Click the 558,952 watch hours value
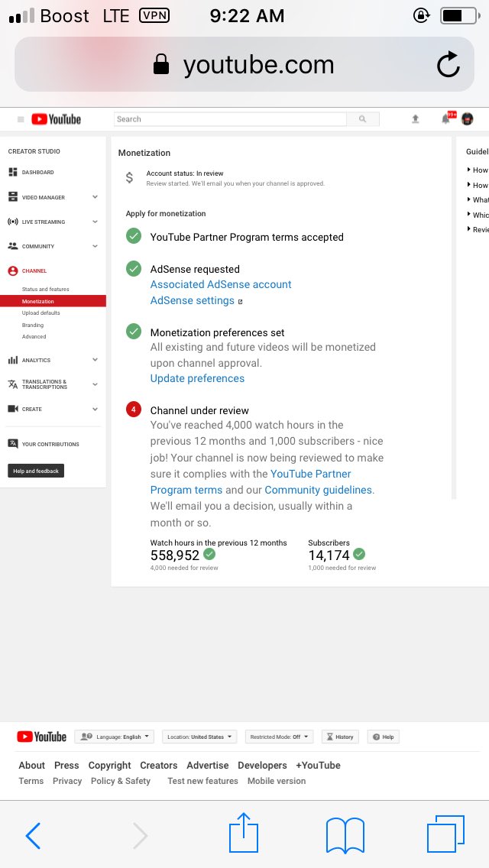The height and width of the screenshot is (868, 489). [x=174, y=555]
